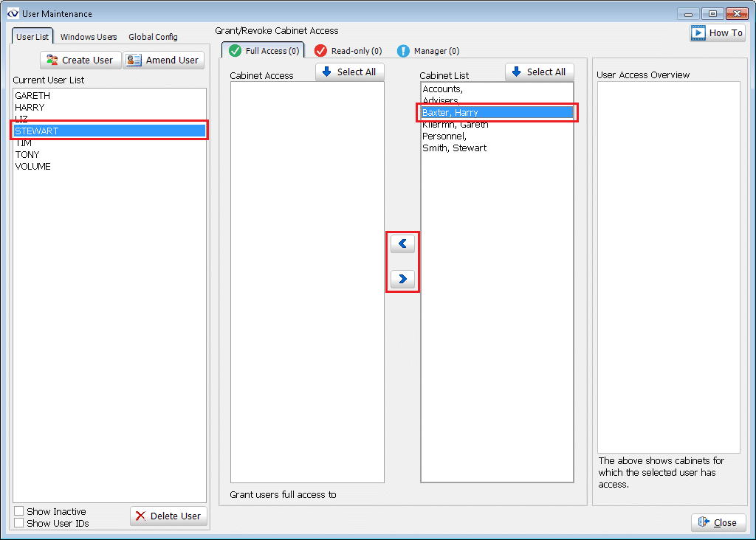
Task: Select user VOLUME in the user list
Action: (109, 166)
